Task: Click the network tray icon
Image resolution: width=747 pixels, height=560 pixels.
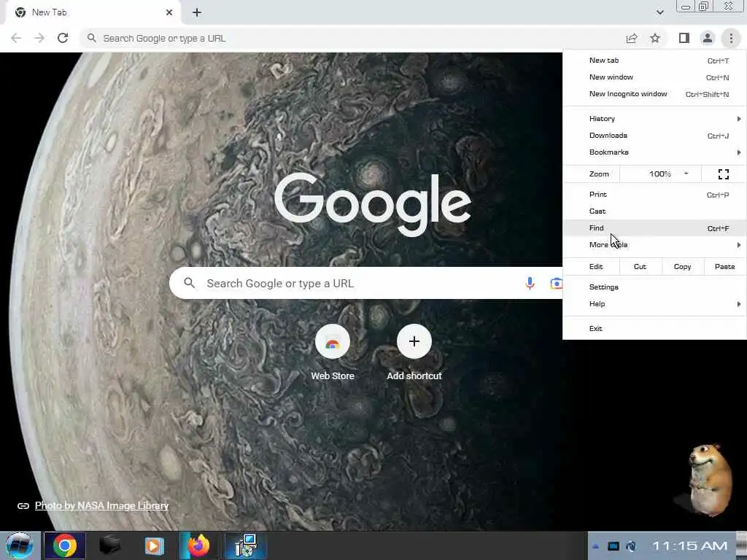Action: click(631, 546)
